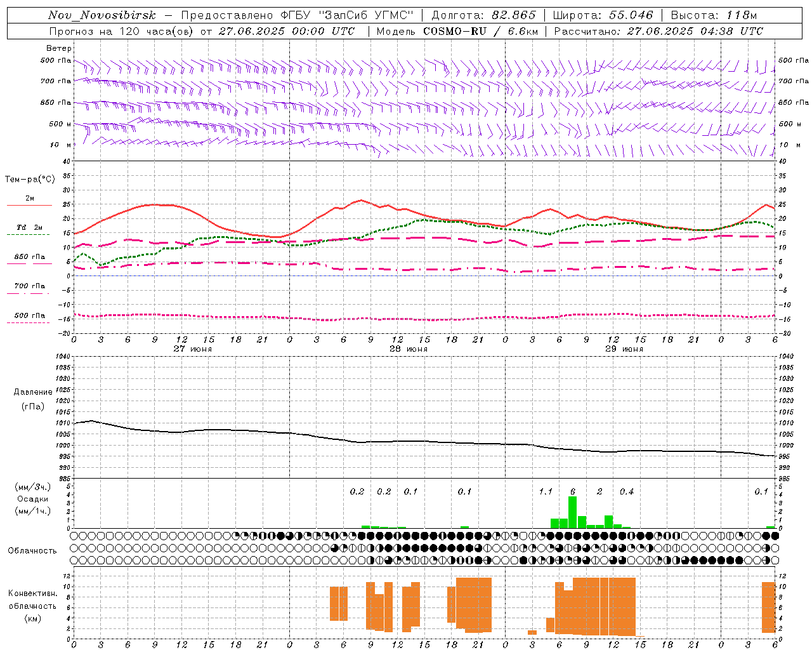Click the '(км)' unit under convective cloudiness
Screen dimensions: 812x650
tap(33, 618)
